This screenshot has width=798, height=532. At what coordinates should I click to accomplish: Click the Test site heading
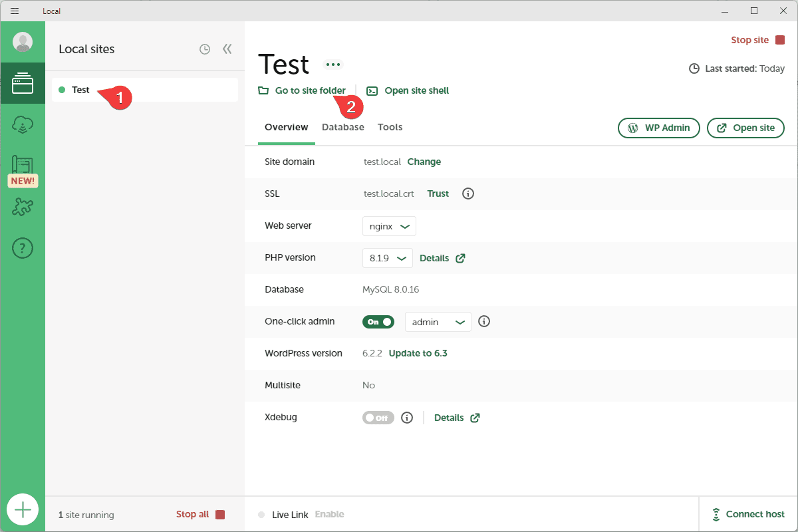(x=283, y=65)
